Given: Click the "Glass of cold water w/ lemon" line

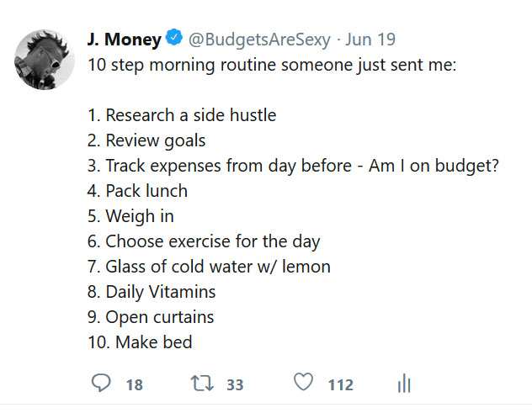Looking at the screenshot, I should pyautogui.click(x=208, y=267).
